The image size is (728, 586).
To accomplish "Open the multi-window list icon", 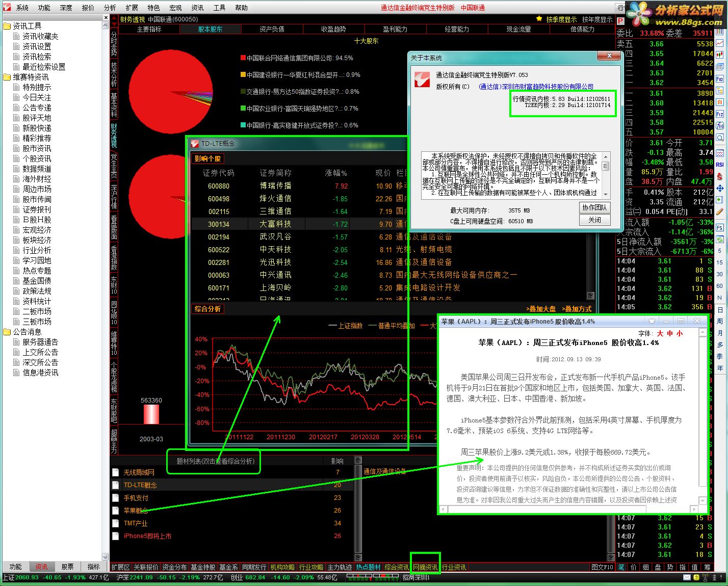I will [x=720, y=67].
